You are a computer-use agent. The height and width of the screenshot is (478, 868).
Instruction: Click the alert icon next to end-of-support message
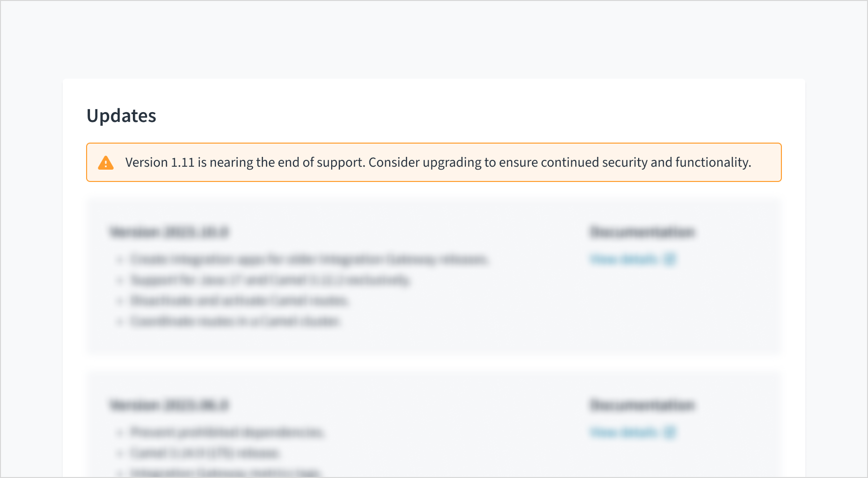[106, 162]
